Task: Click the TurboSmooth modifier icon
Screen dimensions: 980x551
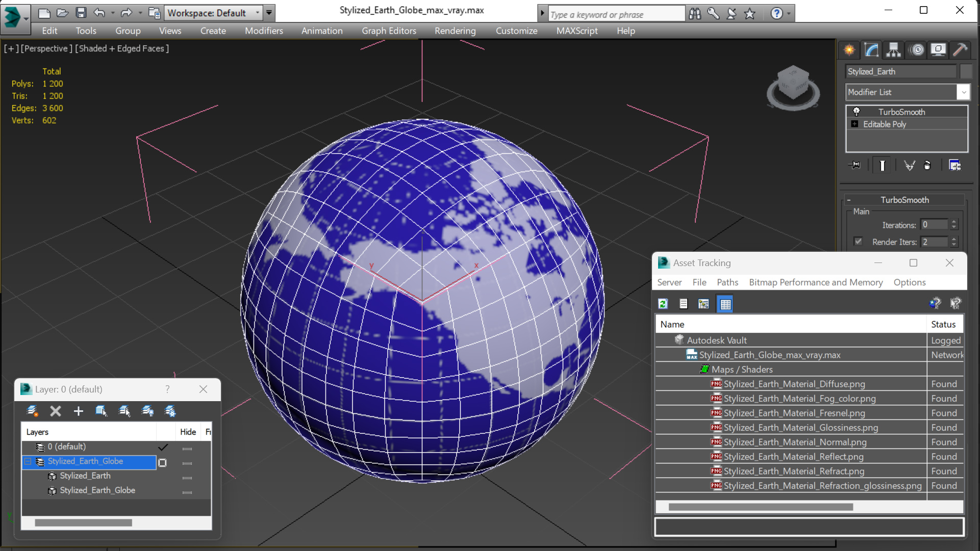Action: tap(856, 111)
